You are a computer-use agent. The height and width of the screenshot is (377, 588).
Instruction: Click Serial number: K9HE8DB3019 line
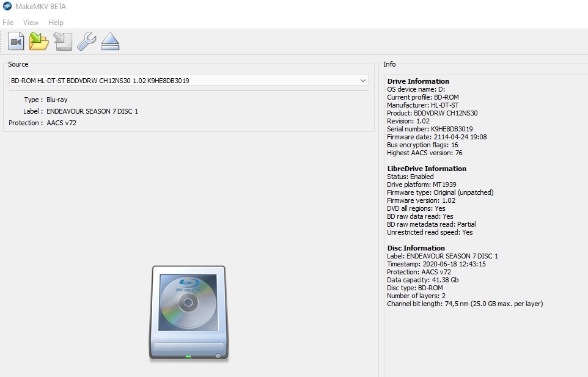pyautogui.click(x=430, y=129)
